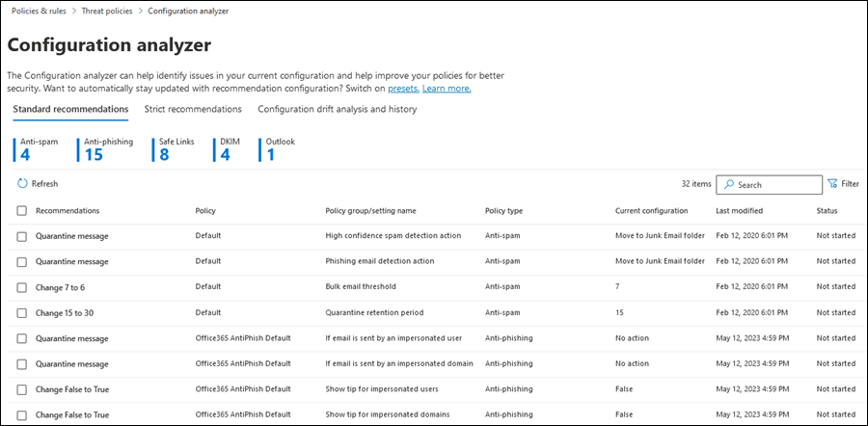Screen dimensions: 868x426
Task: Tick checkbox for Change 15 to 30 row
Action: tap(22, 312)
